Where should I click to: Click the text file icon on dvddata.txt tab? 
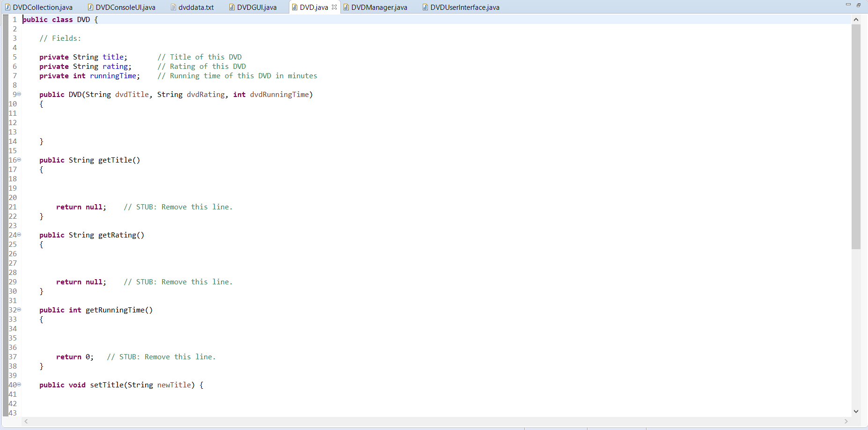pos(174,7)
